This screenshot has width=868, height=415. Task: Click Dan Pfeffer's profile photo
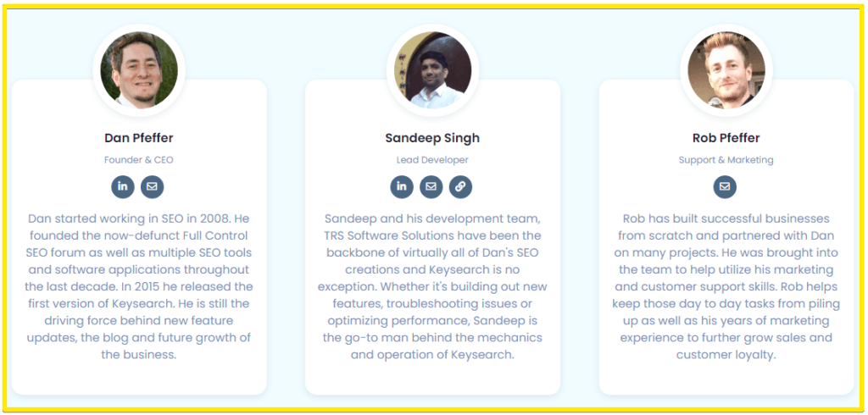(139, 70)
